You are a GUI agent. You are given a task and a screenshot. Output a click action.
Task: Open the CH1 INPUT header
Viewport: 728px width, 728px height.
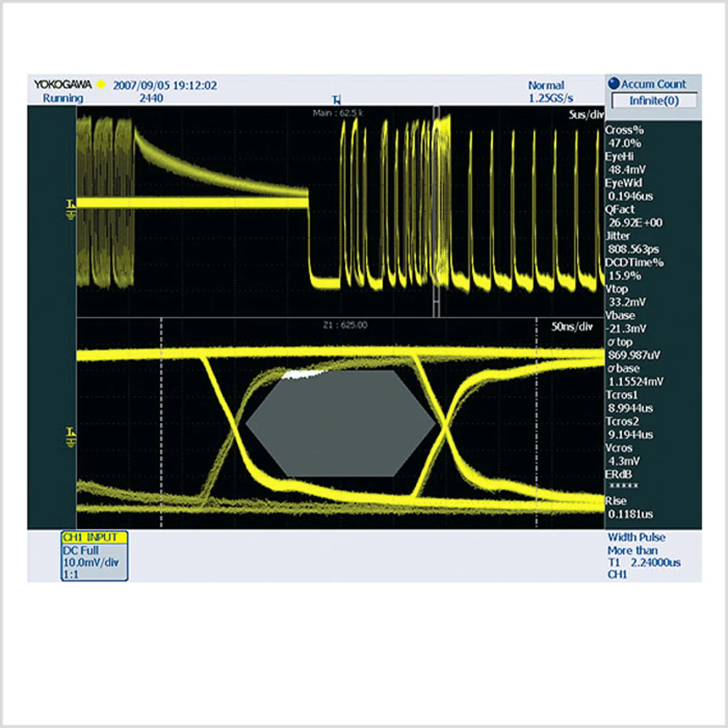[94, 537]
